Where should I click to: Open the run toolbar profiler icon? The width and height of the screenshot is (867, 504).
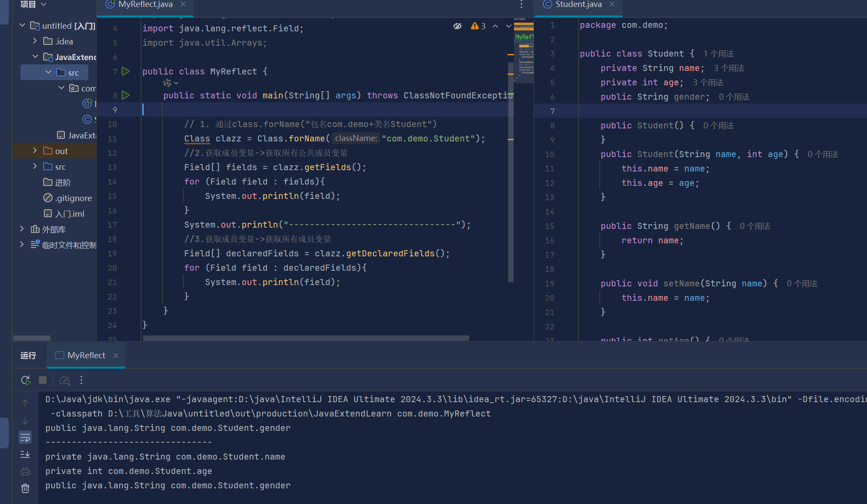[64, 380]
